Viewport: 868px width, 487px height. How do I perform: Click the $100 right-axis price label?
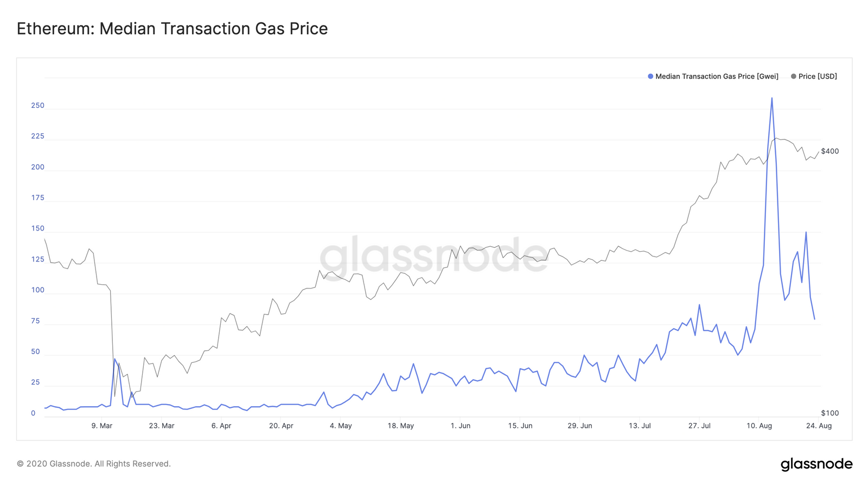(x=830, y=413)
